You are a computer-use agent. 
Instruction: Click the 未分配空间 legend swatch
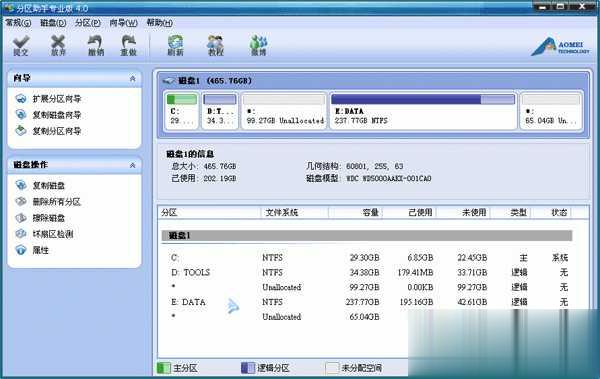tap(332, 368)
